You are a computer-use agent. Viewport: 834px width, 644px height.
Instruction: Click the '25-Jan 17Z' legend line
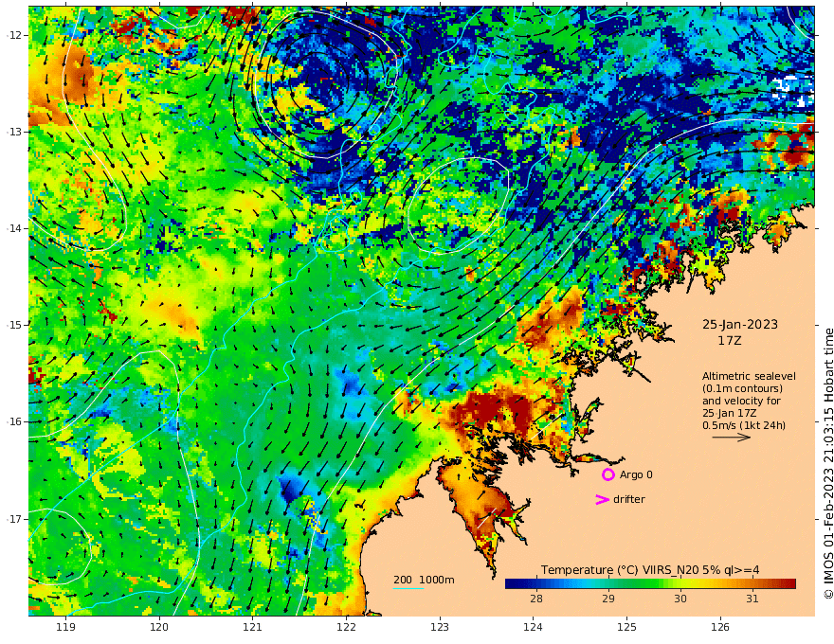pyautogui.click(x=729, y=413)
